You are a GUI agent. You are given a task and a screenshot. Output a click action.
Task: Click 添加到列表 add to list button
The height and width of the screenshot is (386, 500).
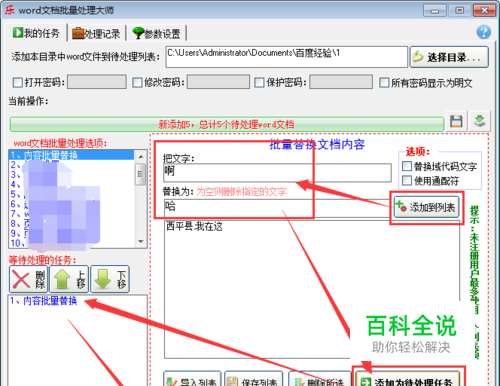click(x=426, y=207)
